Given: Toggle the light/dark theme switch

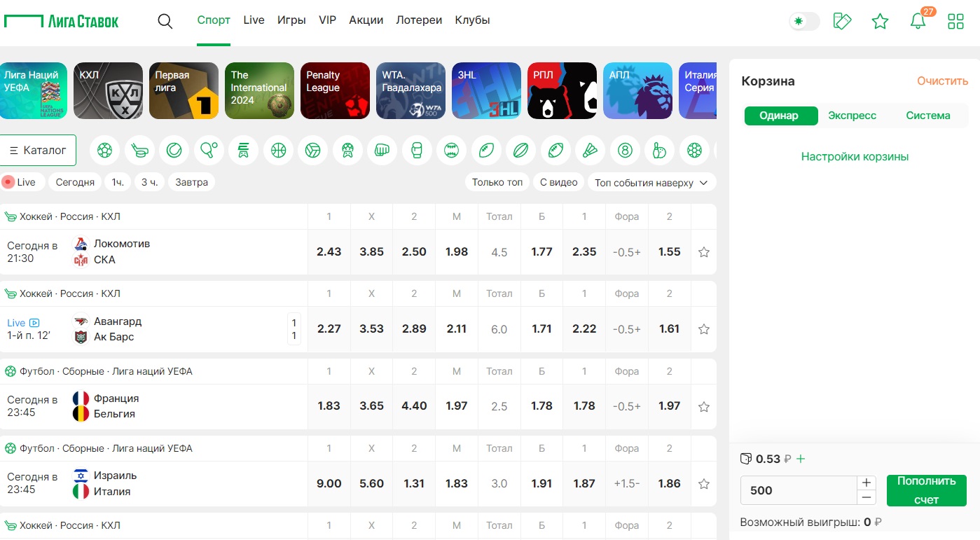Looking at the screenshot, I should 804,21.
